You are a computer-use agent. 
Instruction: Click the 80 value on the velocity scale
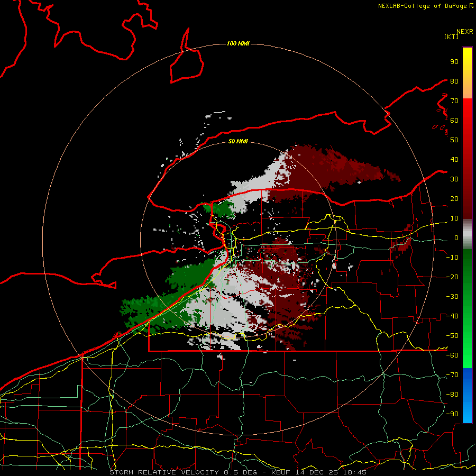pyautogui.click(x=454, y=81)
